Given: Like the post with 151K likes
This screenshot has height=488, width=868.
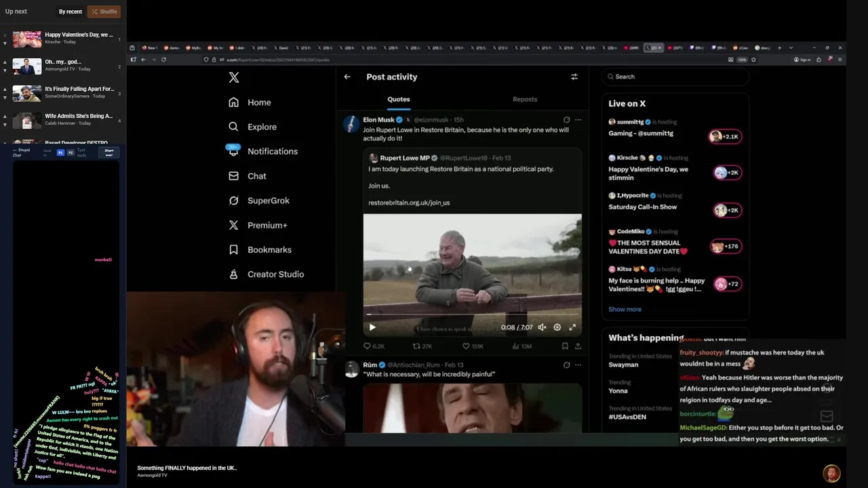Looking at the screenshot, I should pos(466,346).
